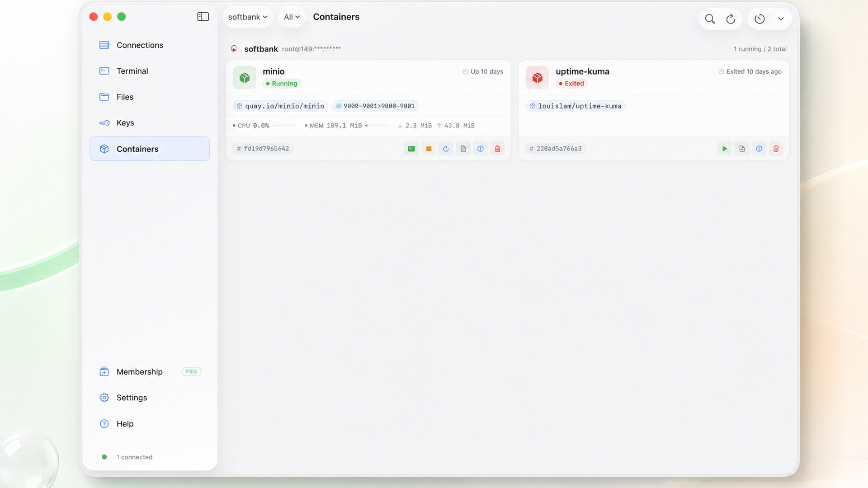Open the Keys section
This screenshot has height=488, width=868.
150,123
